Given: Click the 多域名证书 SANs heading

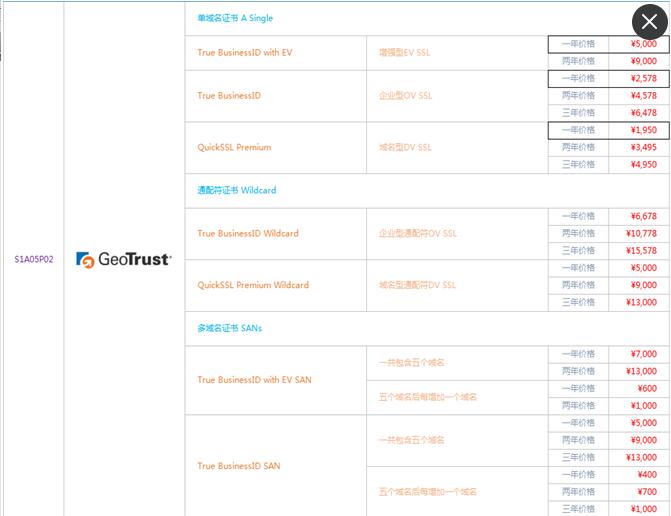Looking at the screenshot, I should pyautogui.click(x=229, y=328).
